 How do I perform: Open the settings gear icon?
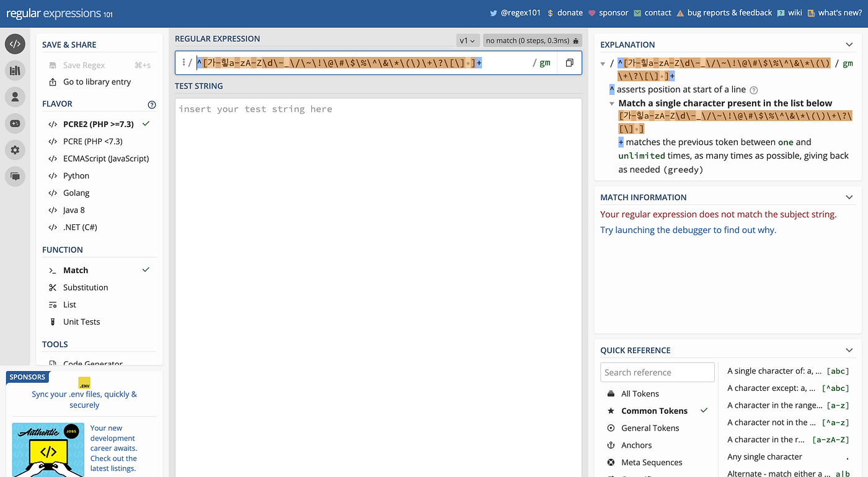(x=15, y=150)
